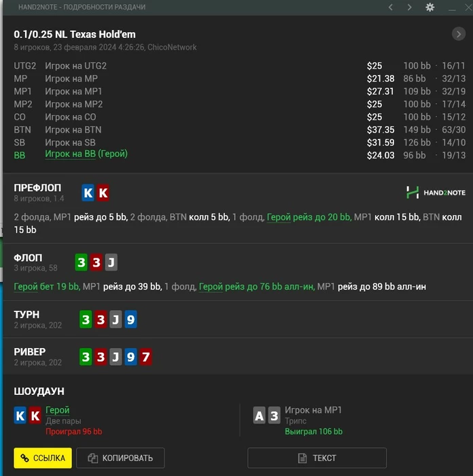
Task: Click 'Проиграл 96 bb' result text
Action: pyautogui.click(x=73, y=431)
